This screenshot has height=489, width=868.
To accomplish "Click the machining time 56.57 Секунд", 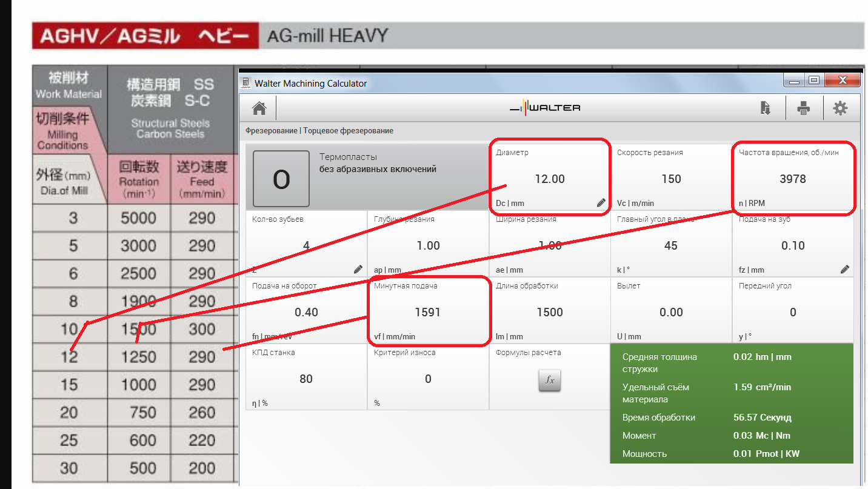I will [763, 417].
